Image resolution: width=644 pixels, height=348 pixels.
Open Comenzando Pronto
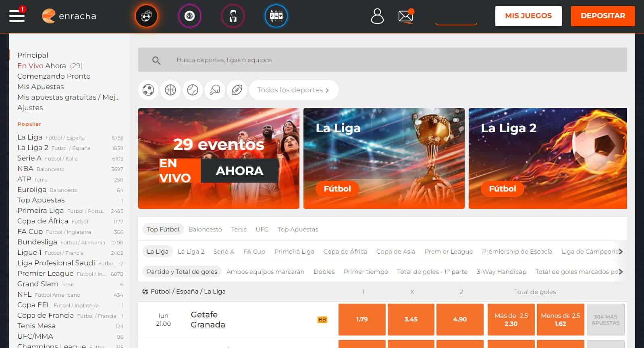54,76
